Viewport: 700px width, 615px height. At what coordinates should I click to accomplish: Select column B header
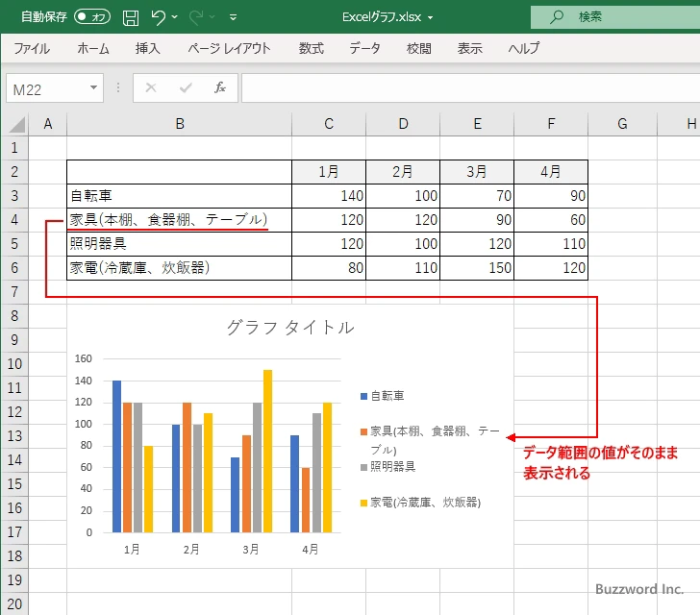180,124
